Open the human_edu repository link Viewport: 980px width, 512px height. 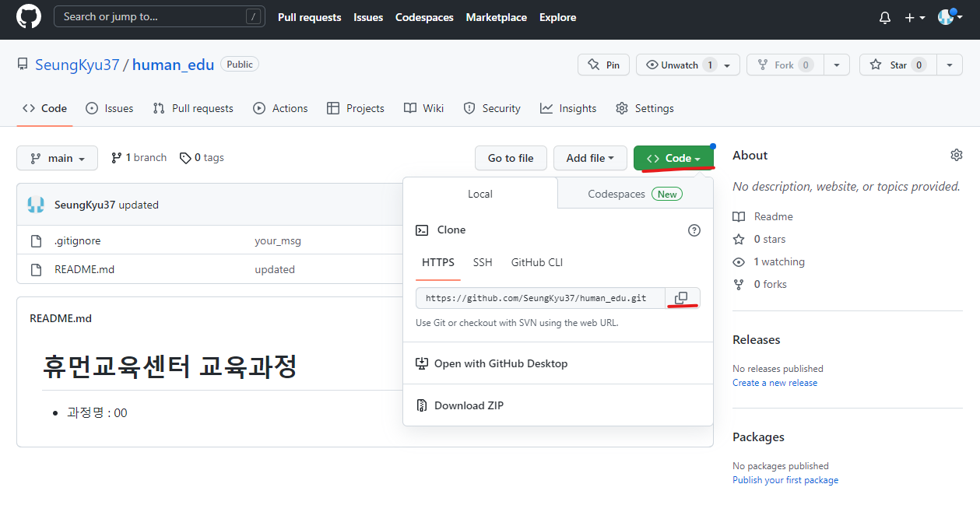click(173, 65)
